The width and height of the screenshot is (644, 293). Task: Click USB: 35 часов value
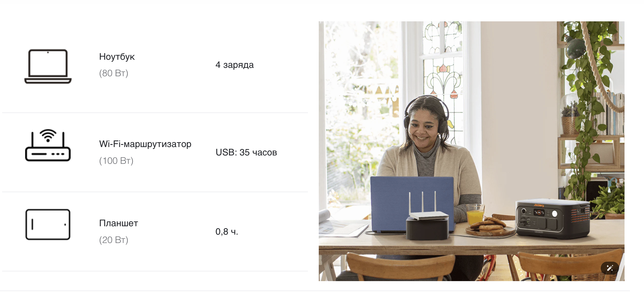[x=246, y=152]
